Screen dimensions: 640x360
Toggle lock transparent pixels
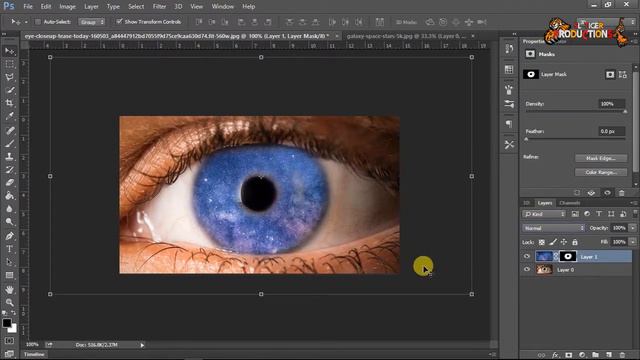click(542, 242)
